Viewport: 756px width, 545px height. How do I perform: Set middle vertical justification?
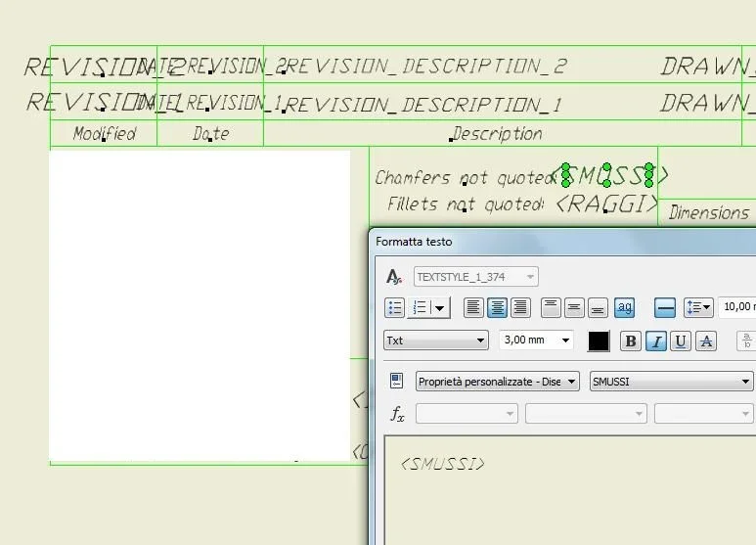pyautogui.click(x=574, y=307)
